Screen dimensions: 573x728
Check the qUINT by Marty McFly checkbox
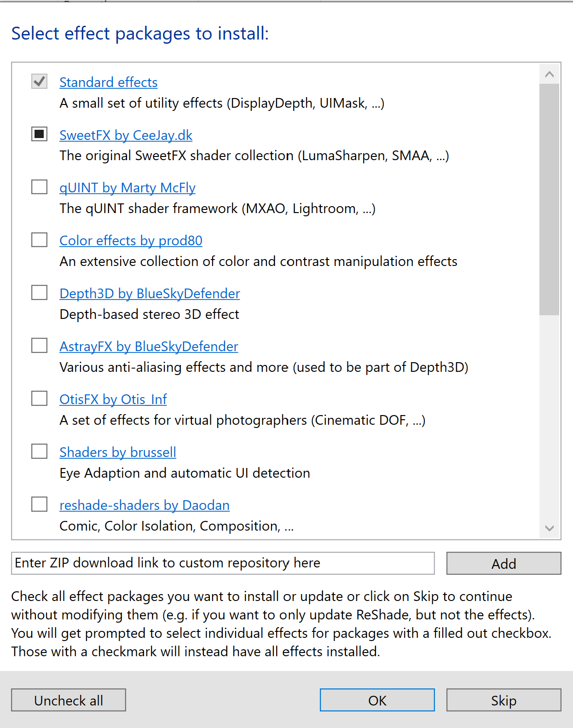point(39,187)
